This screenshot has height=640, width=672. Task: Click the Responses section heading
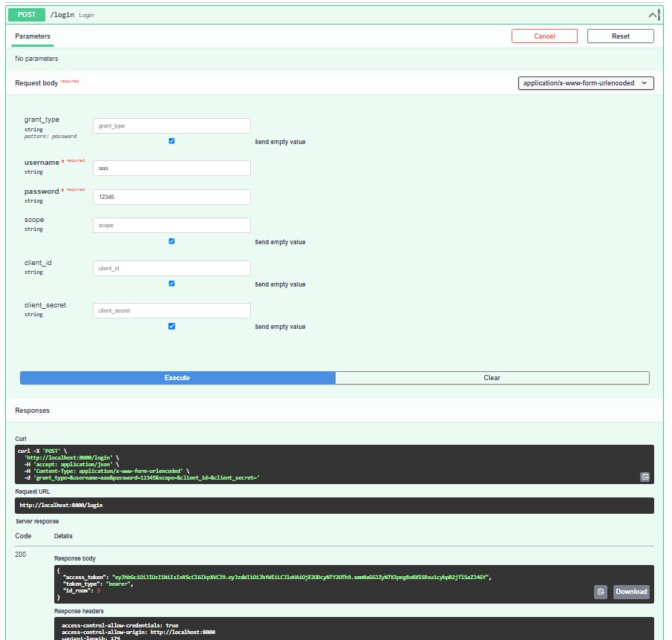32,411
